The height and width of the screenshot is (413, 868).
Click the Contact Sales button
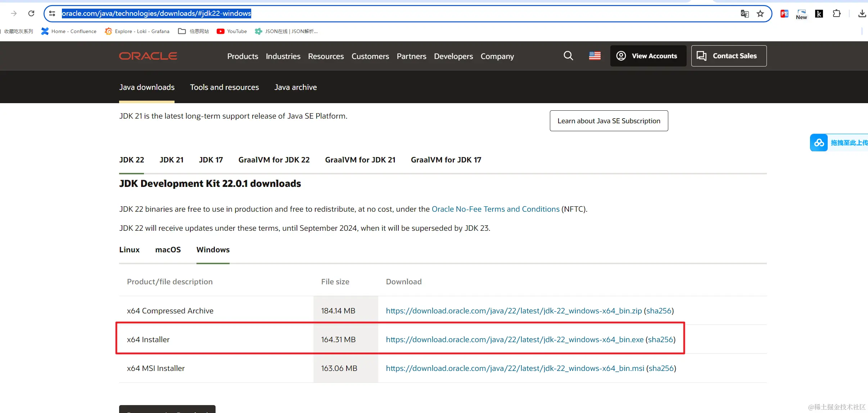click(x=729, y=56)
